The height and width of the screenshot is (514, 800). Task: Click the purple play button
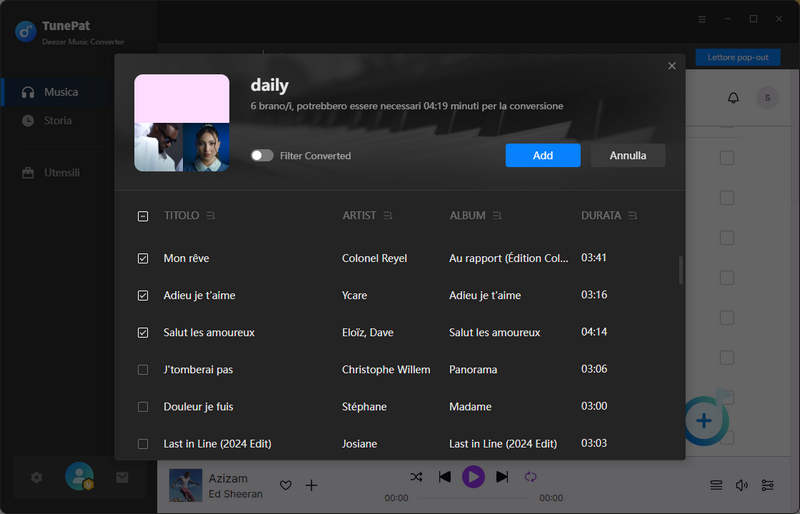click(473, 477)
